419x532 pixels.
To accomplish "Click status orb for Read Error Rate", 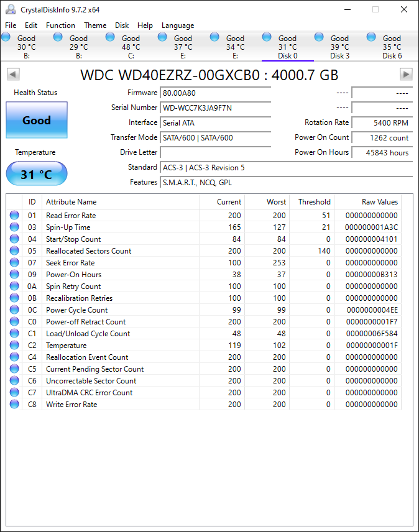I will pyautogui.click(x=14, y=216).
